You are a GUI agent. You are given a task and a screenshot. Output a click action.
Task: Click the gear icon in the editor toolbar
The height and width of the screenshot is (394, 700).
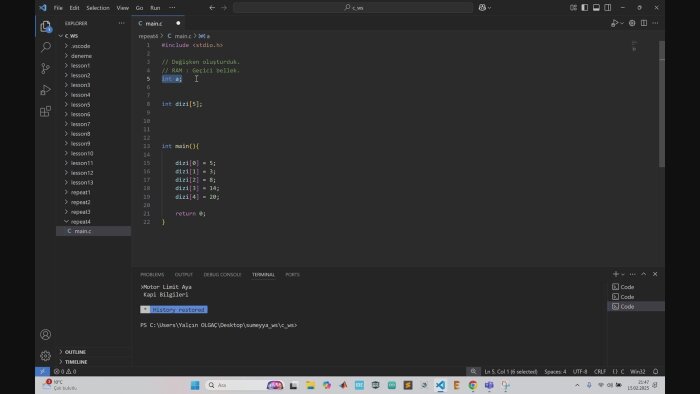point(632,23)
